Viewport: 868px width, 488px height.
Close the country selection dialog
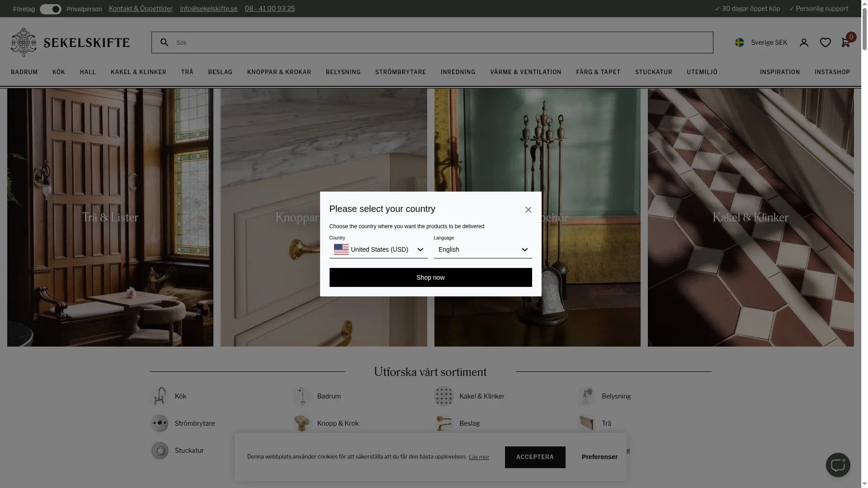[x=528, y=210]
